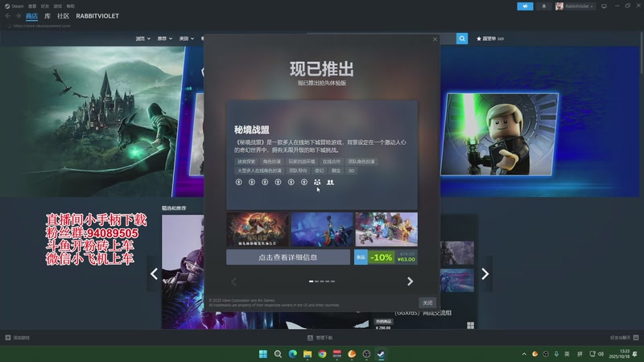
Task: Click the 英 input language indicator
Action: (x=568, y=354)
